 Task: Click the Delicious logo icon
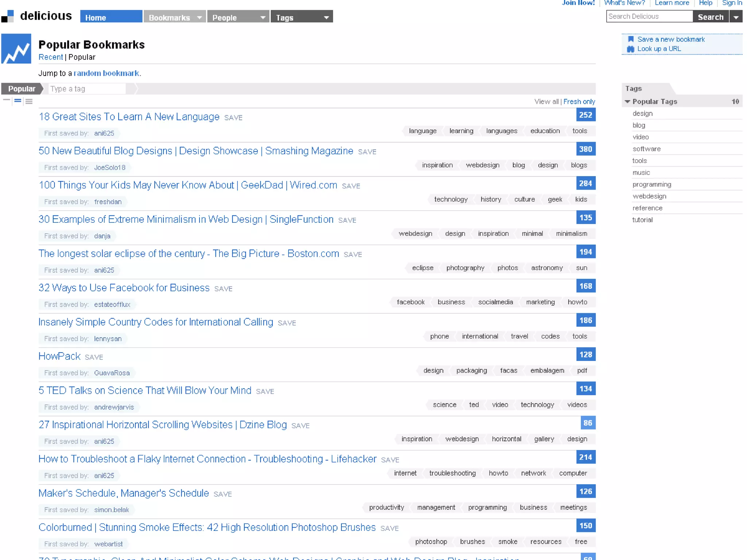[x=8, y=16]
